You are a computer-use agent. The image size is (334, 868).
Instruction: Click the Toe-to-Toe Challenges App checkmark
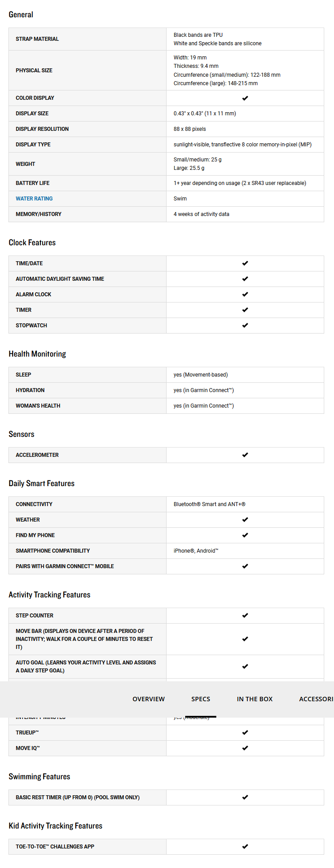tap(245, 847)
